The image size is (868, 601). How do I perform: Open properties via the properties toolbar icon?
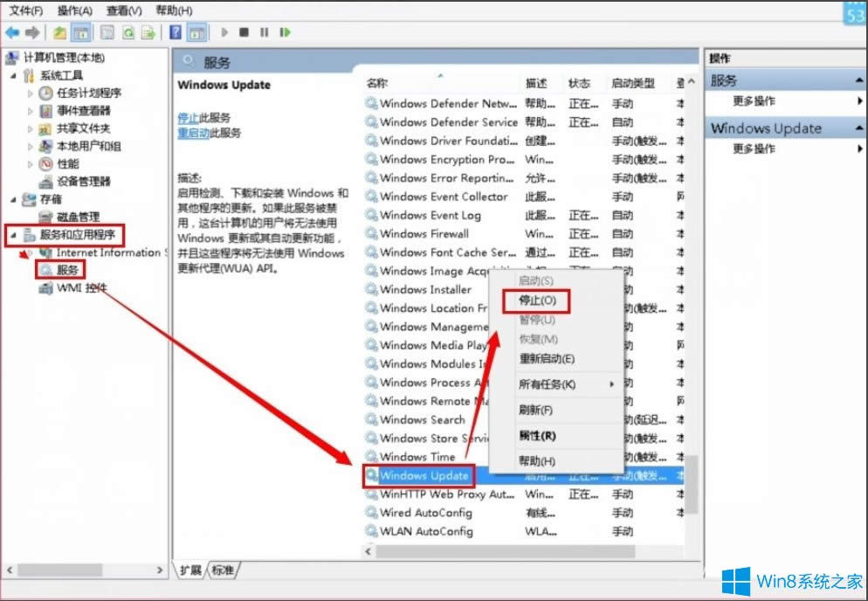[104, 32]
